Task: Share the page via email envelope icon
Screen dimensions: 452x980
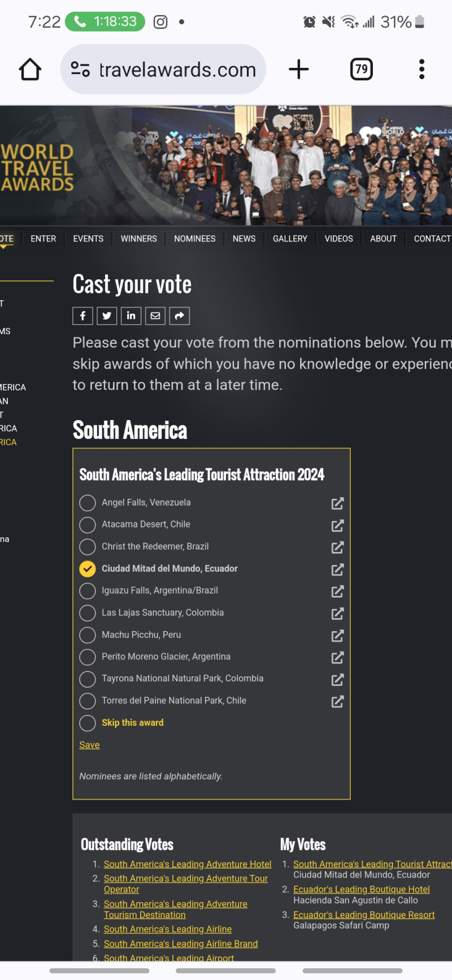Action: (x=155, y=316)
